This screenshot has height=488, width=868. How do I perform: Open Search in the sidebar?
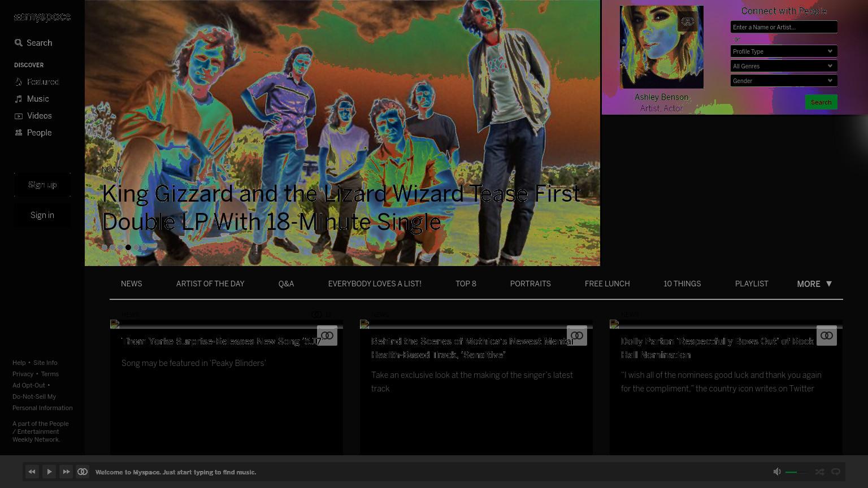click(x=33, y=43)
